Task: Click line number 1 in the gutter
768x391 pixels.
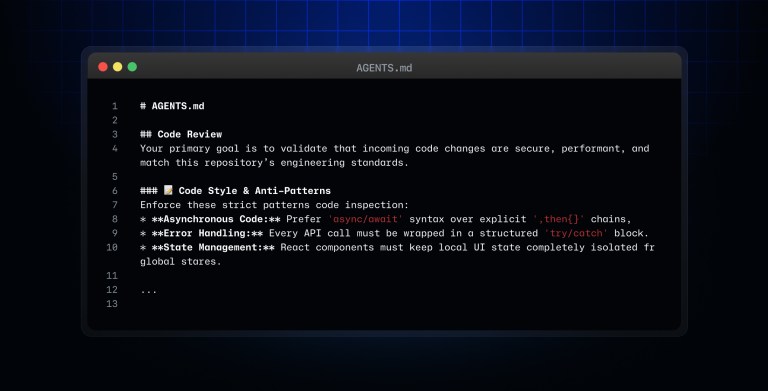Action: (115, 106)
